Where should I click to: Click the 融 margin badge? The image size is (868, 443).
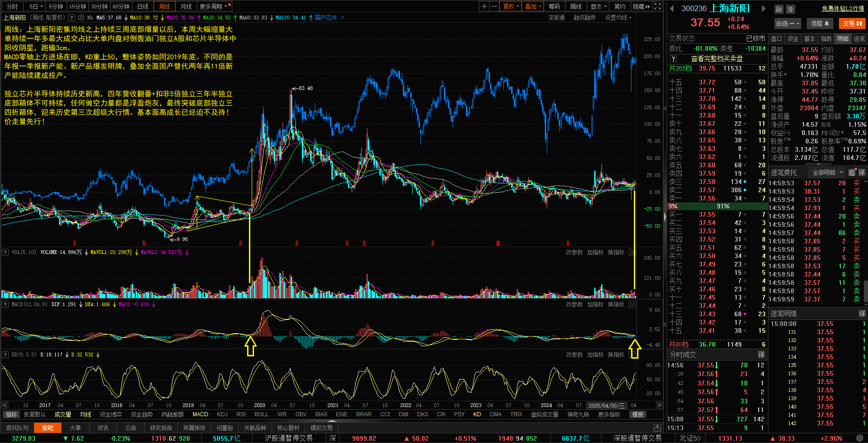[779, 9]
